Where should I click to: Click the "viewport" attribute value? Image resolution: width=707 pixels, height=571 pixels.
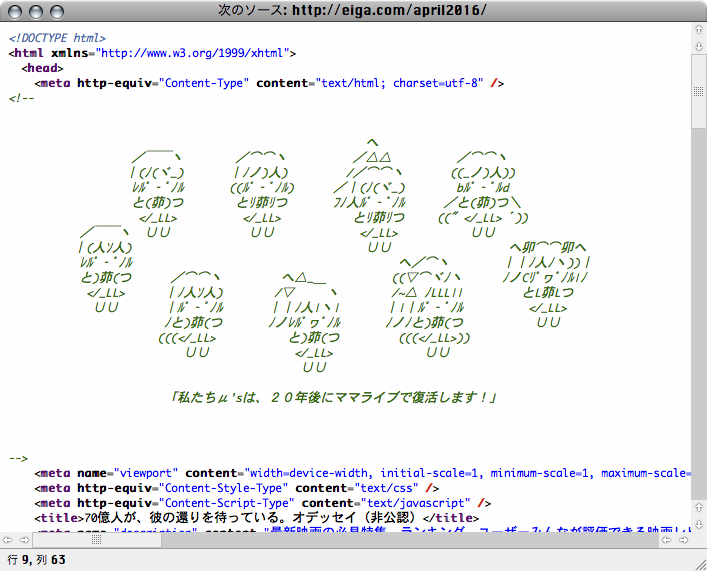146,473
